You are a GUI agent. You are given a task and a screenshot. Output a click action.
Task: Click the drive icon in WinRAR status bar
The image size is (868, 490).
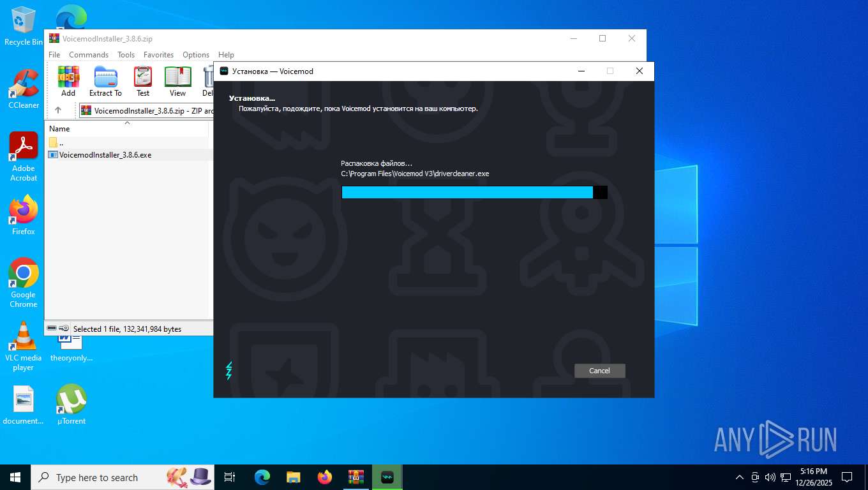pos(52,329)
